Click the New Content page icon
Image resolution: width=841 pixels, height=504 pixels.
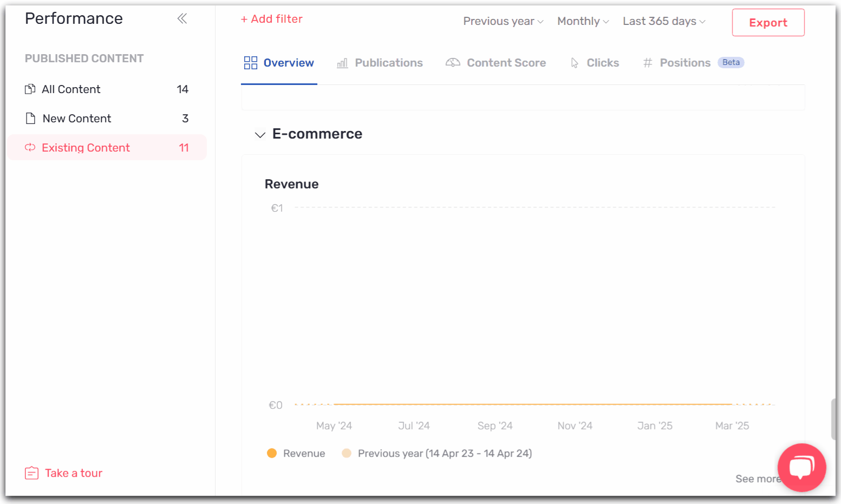click(x=31, y=119)
